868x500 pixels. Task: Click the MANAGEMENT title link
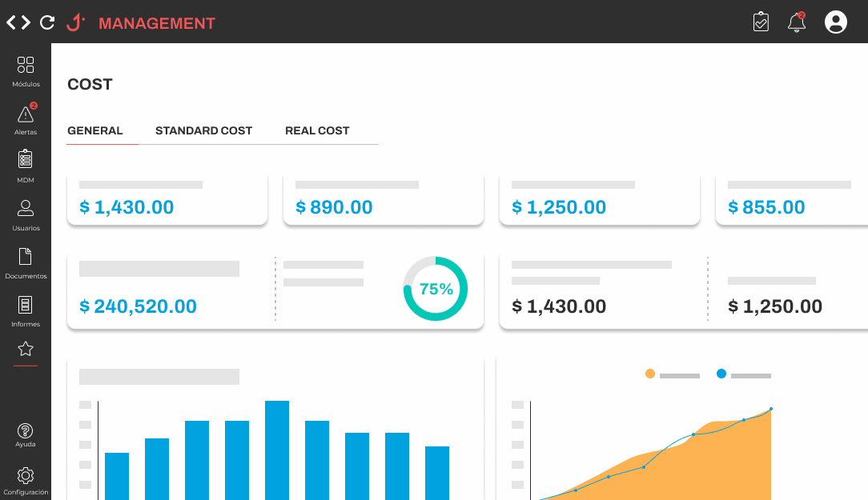pos(157,23)
